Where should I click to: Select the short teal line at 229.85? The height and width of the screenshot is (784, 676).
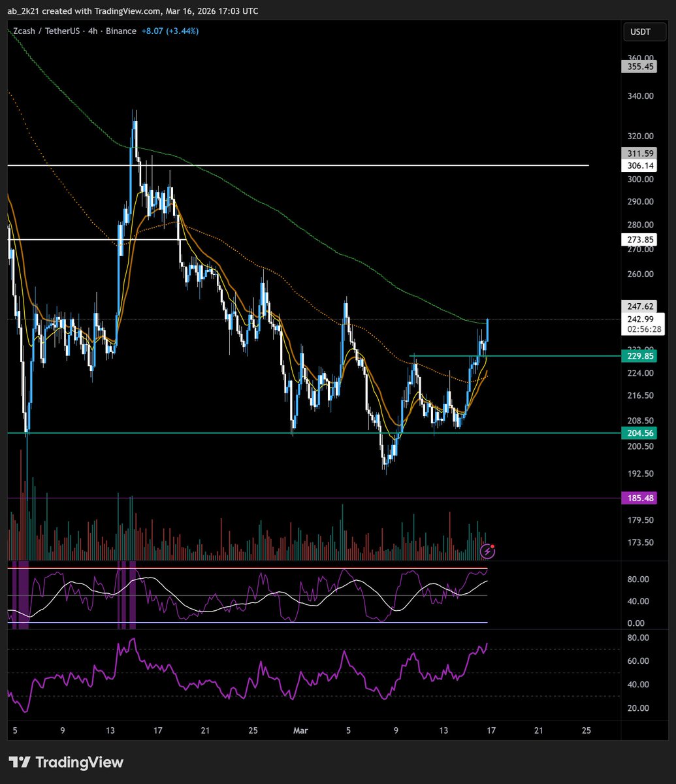click(x=514, y=356)
